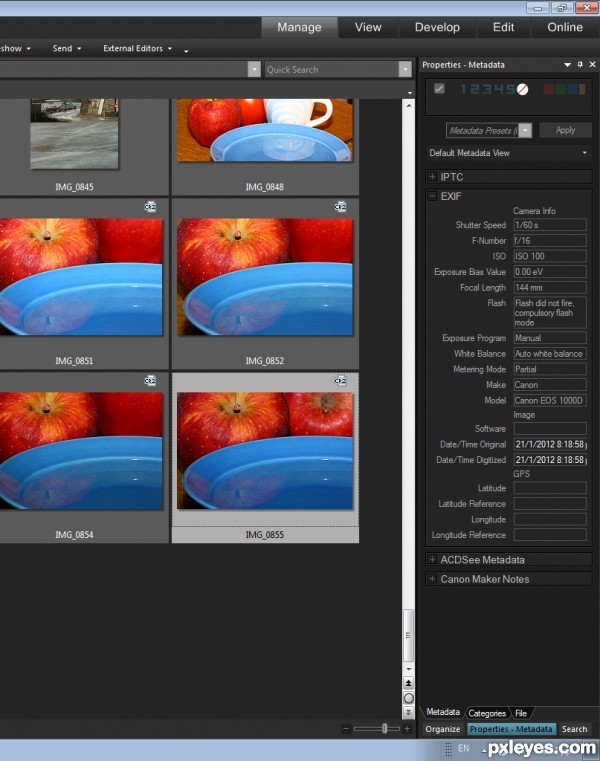Click the thumbnail size slider handle
The height and width of the screenshot is (761, 600).
pyautogui.click(x=384, y=728)
